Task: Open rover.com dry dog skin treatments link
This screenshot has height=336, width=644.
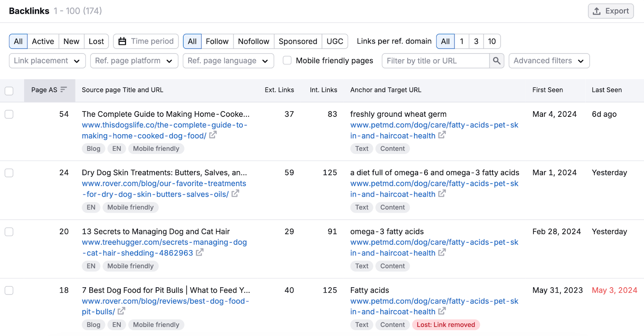Action: tap(164, 189)
